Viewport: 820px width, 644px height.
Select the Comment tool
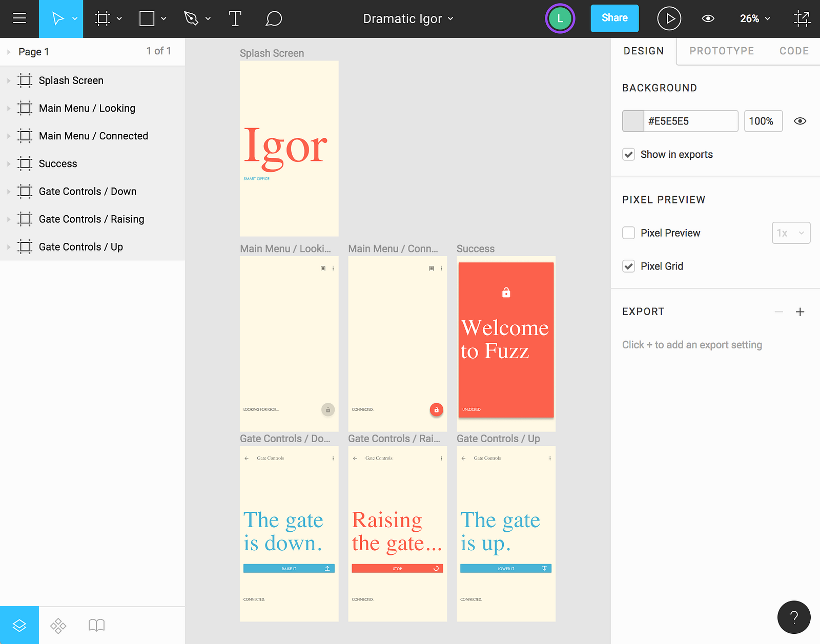pos(274,19)
